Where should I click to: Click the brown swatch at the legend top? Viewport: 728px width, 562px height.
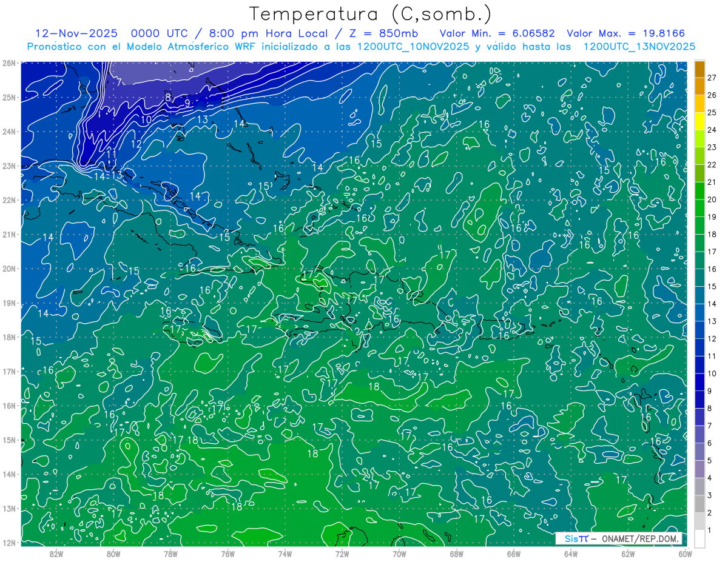coord(699,70)
